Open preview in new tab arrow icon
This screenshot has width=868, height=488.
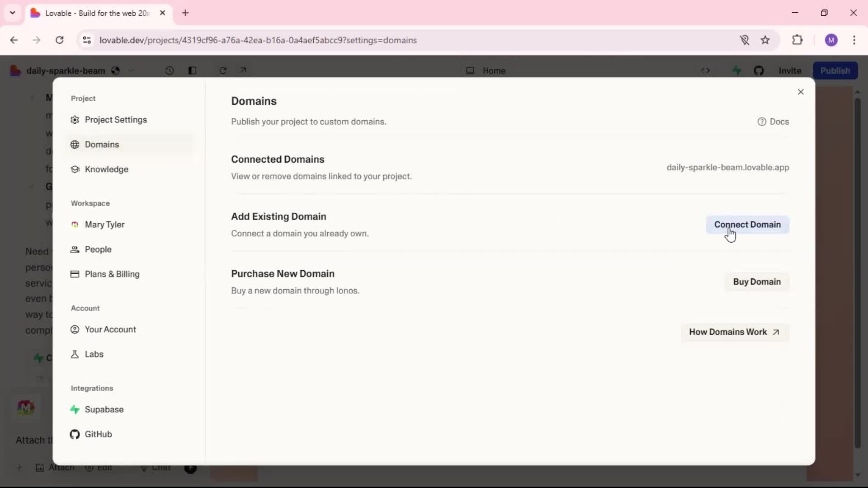243,70
